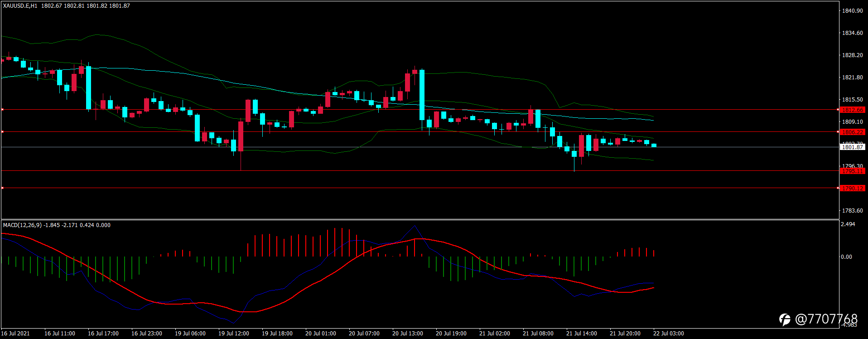Click the latest candle at current price
The image size is (868, 339).
coord(654,145)
